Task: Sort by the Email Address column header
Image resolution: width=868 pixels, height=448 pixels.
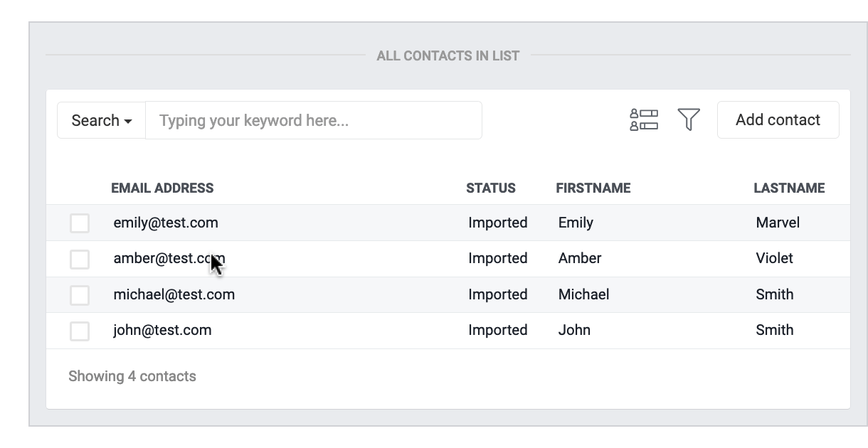Action: point(162,188)
